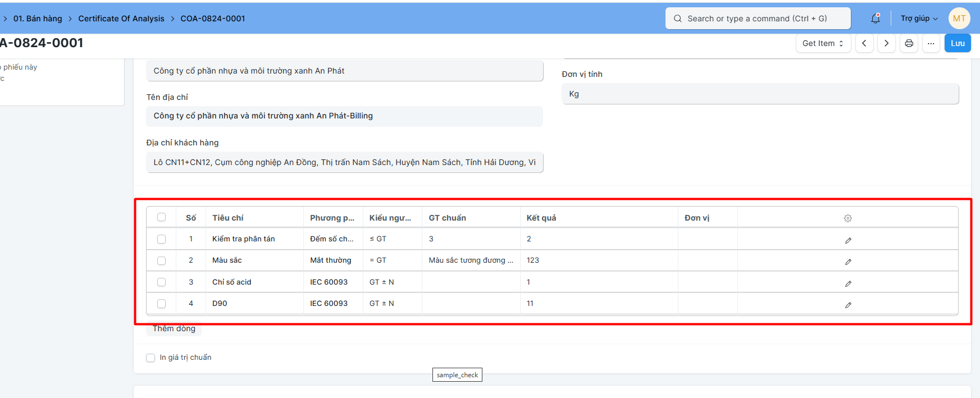980x398 pixels.
Task: Edit the Chỉ số acid row pencil
Action: (x=848, y=283)
